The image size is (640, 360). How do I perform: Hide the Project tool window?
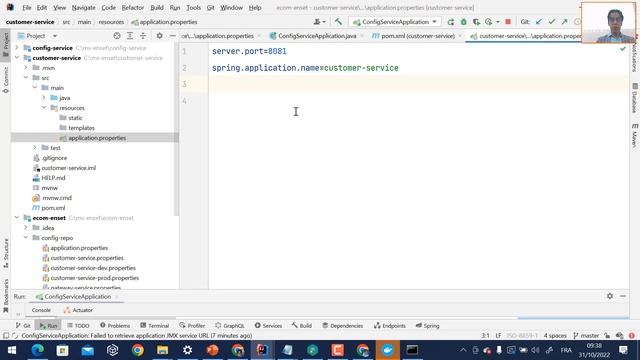[172, 36]
